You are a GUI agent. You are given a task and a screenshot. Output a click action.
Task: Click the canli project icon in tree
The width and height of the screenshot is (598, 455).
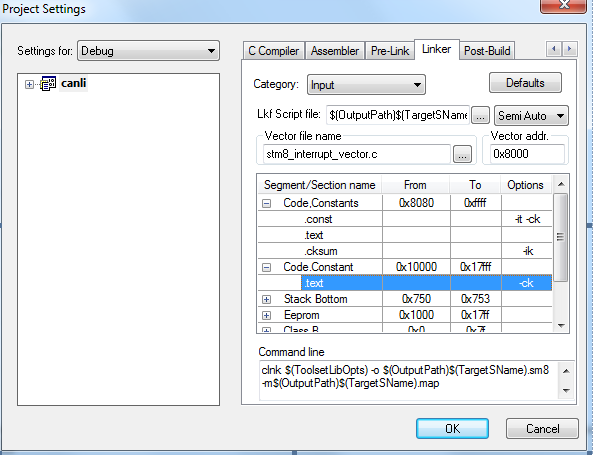click(x=48, y=84)
